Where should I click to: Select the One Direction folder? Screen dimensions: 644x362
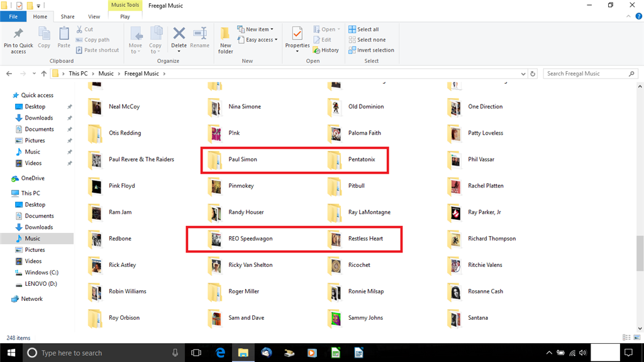tap(475, 106)
